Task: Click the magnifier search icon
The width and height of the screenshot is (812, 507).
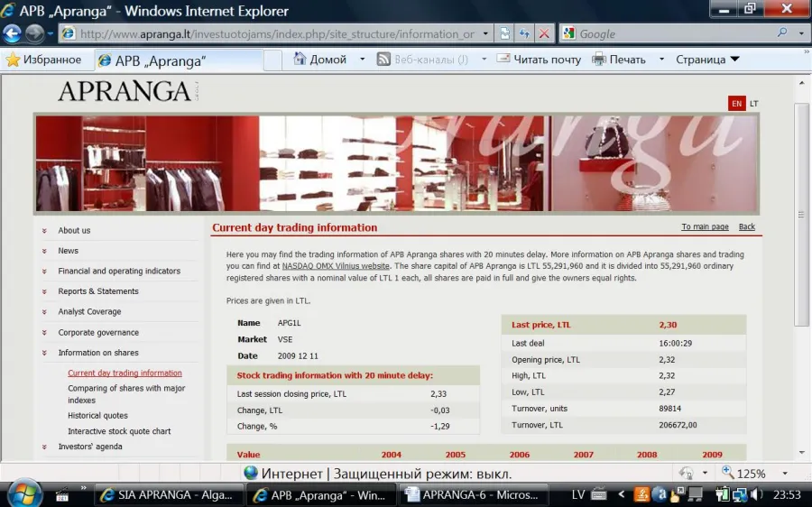Action: [782, 33]
